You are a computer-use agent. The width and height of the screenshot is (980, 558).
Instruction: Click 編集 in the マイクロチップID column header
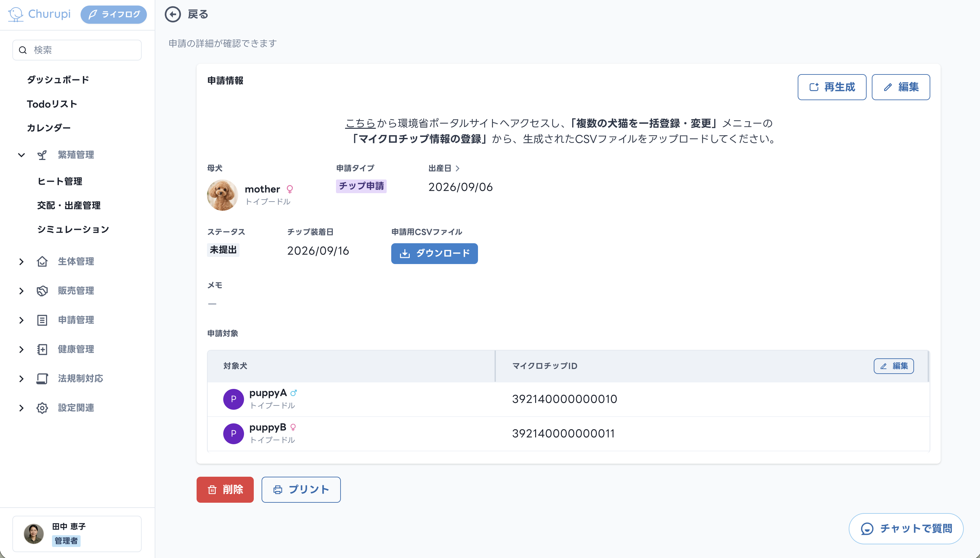[x=894, y=366]
